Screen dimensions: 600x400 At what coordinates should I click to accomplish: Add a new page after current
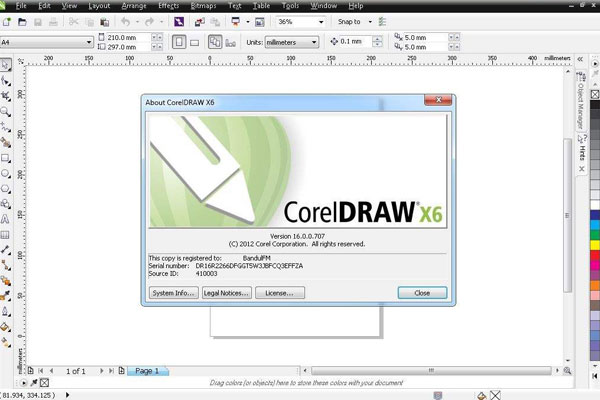tap(121, 371)
